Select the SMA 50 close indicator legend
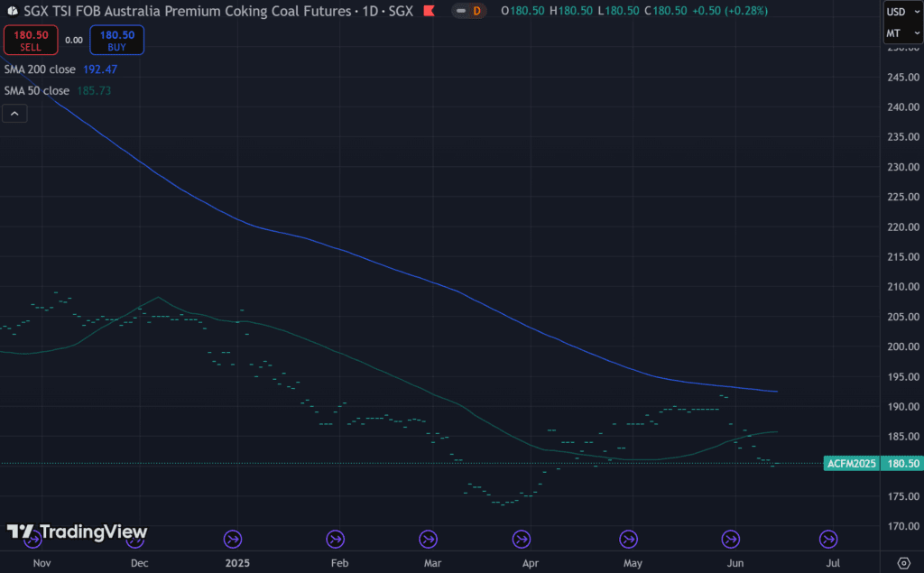924x573 pixels. [36, 90]
